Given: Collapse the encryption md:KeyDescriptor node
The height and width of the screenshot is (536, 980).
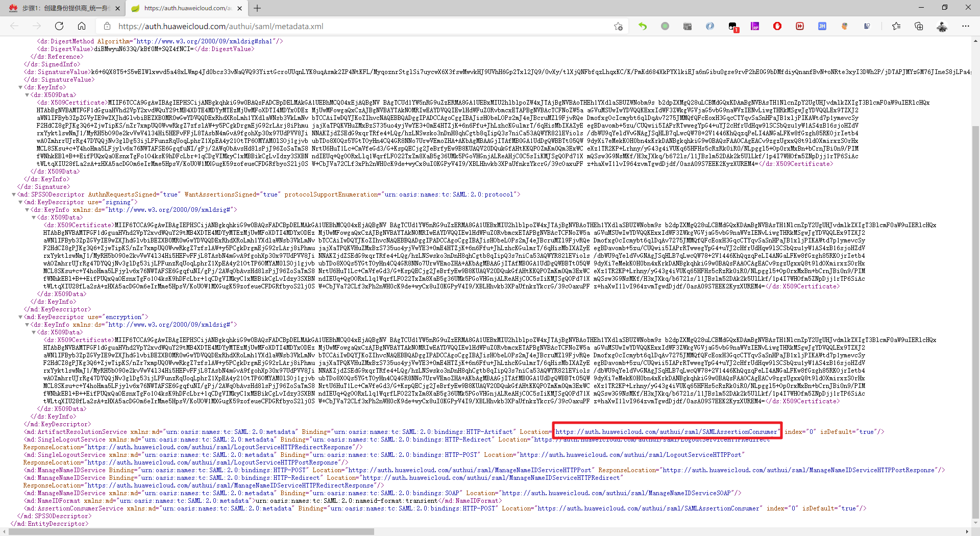Looking at the screenshot, I should click(20, 317).
